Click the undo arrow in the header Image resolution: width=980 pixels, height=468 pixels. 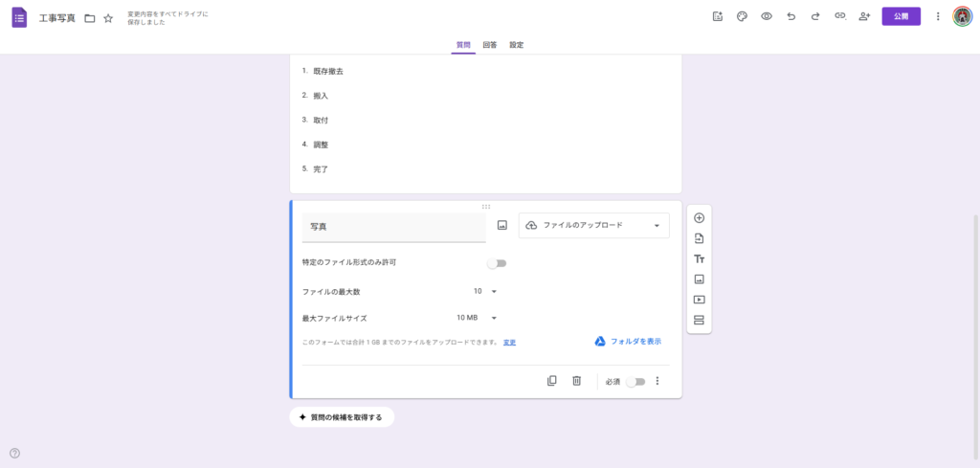[x=791, y=16]
